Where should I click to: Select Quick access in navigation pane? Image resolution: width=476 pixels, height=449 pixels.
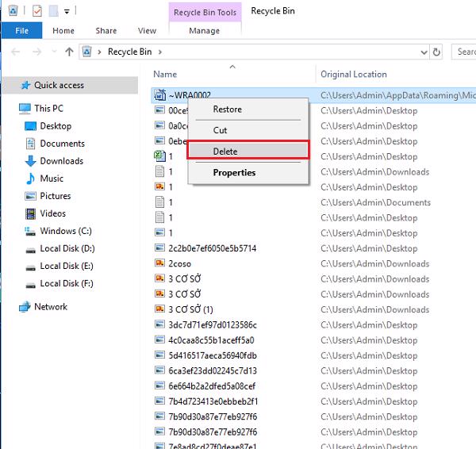tap(70, 85)
